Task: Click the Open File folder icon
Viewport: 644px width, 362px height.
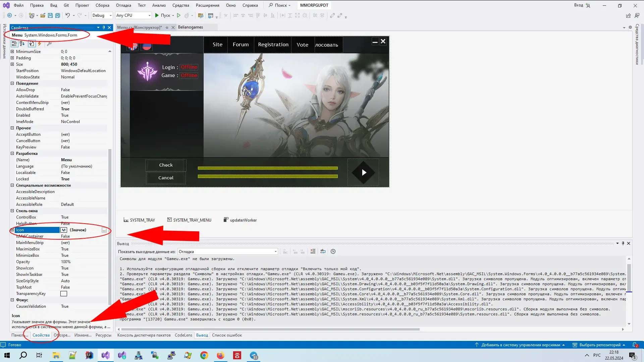Action: point(43,15)
